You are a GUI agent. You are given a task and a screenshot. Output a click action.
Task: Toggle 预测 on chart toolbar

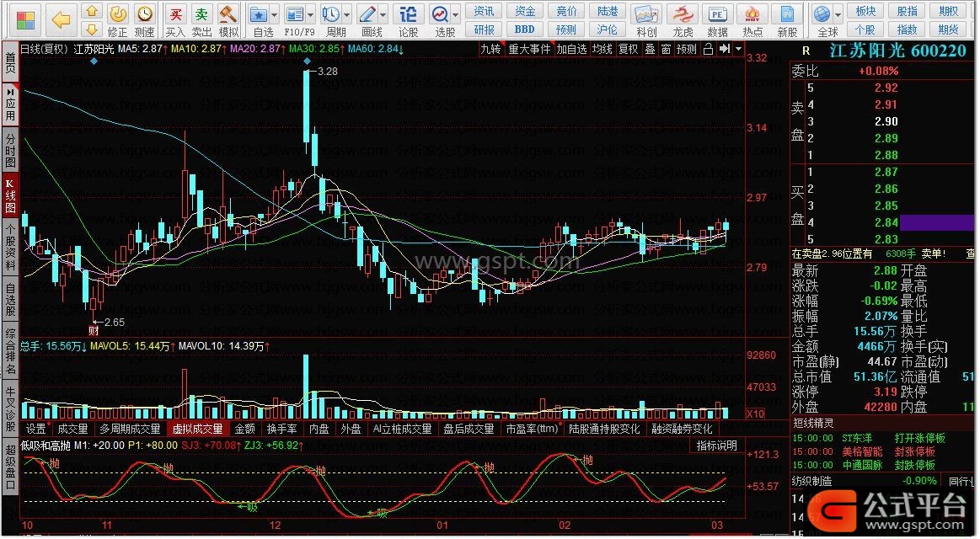[x=686, y=49]
